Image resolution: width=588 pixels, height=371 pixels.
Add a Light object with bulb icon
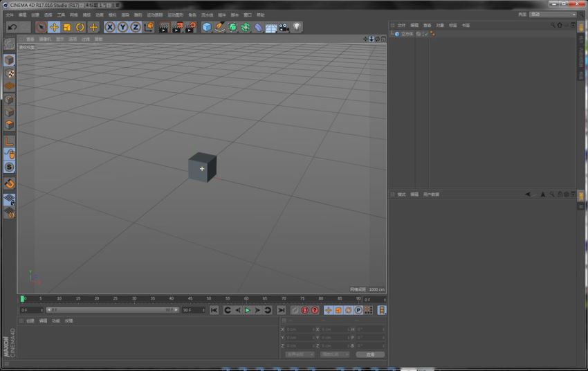[x=297, y=27]
